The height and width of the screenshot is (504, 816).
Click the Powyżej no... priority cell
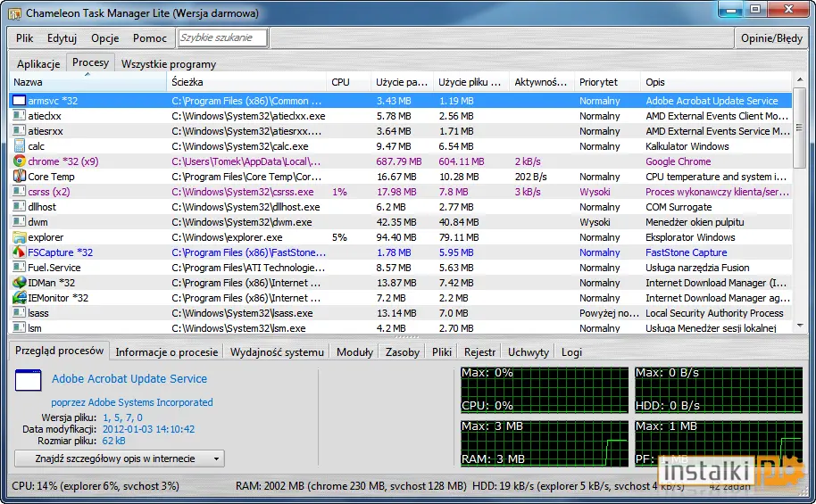click(609, 313)
